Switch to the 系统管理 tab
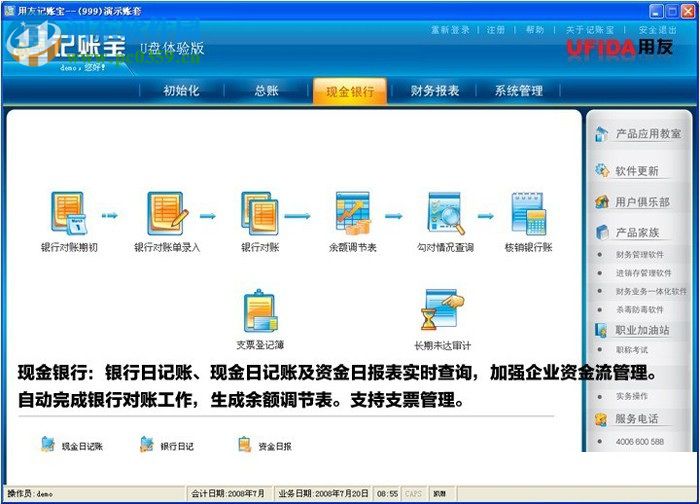The height and width of the screenshot is (504, 700). [x=518, y=91]
